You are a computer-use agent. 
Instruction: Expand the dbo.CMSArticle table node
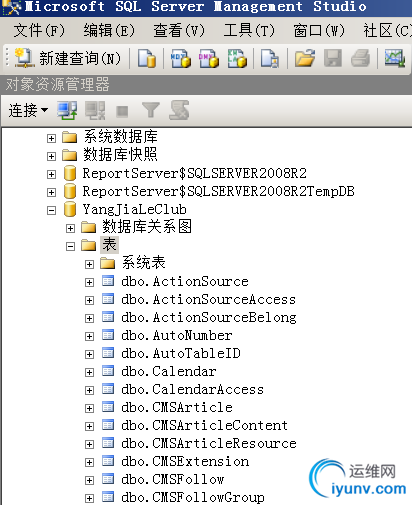click(89, 408)
